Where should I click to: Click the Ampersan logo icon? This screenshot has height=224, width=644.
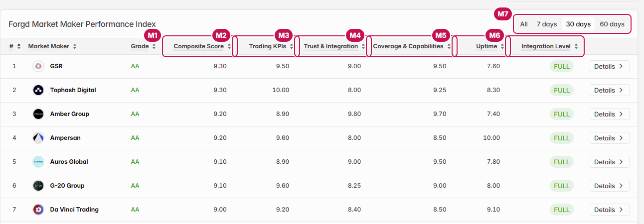coord(38,138)
